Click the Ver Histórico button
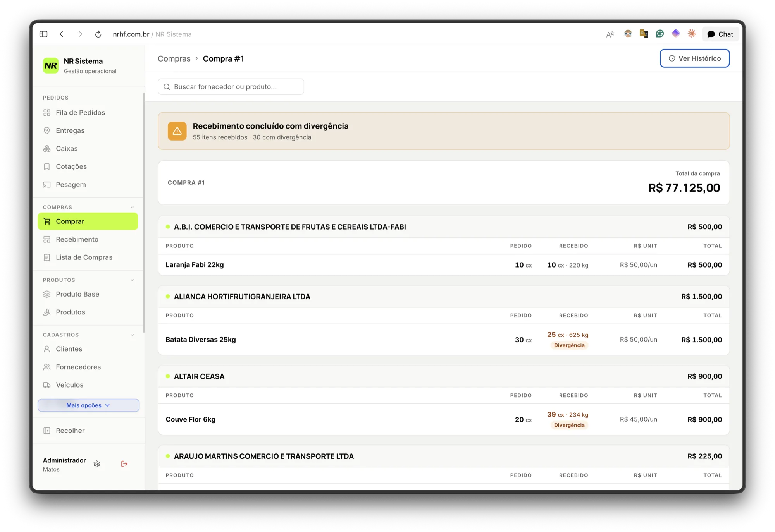The height and width of the screenshot is (532, 775). click(694, 58)
